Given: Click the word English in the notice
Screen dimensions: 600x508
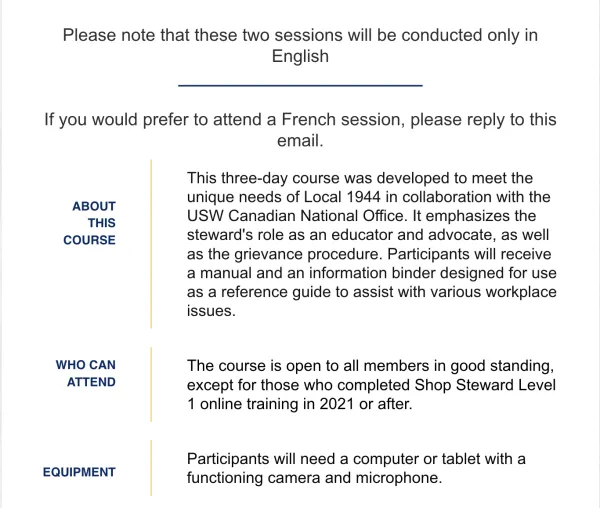Looking at the screenshot, I should click(x=300, y=56).
